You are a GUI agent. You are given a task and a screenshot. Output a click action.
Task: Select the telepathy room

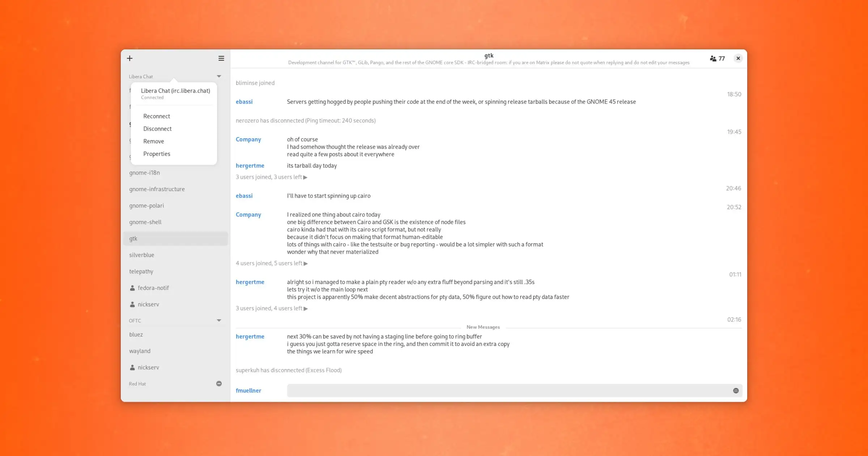coord(175,271)
